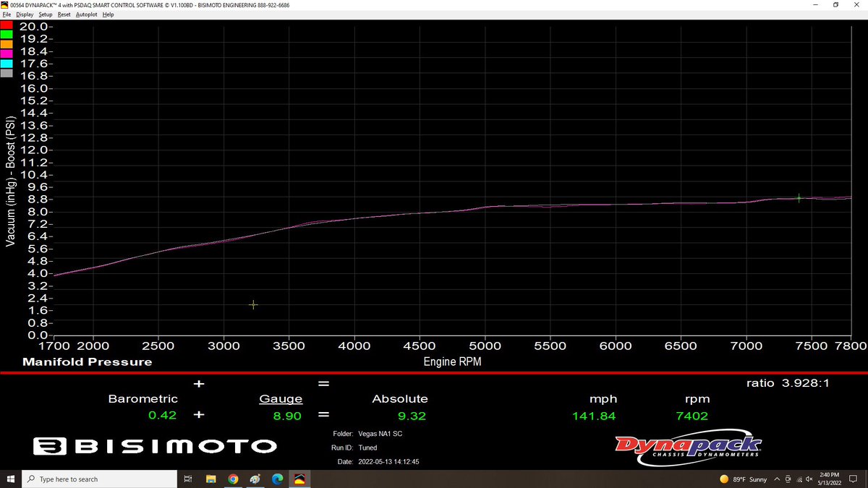Click the Type here to search box

[98, 479]
